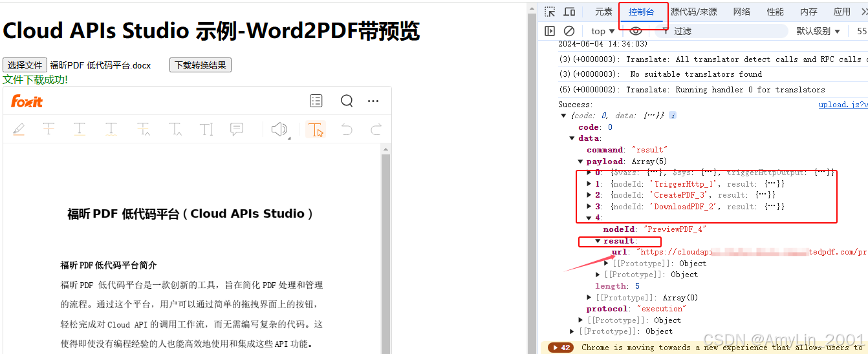This screenshot has width=868, height=354.
Task: Select the Insert text caret tool
Action: tap(175, 129)
